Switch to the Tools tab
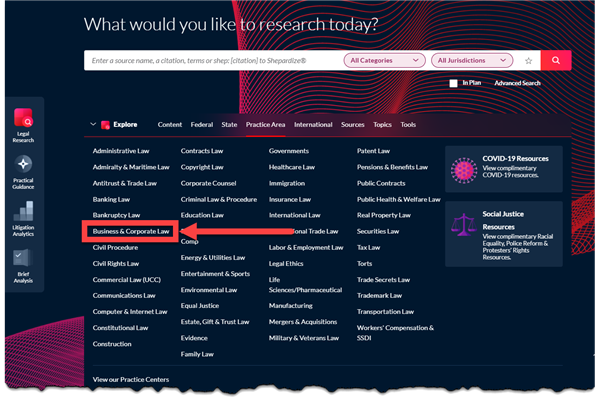The width and height of the screenshot is (600, 406). tap(408, 125)
